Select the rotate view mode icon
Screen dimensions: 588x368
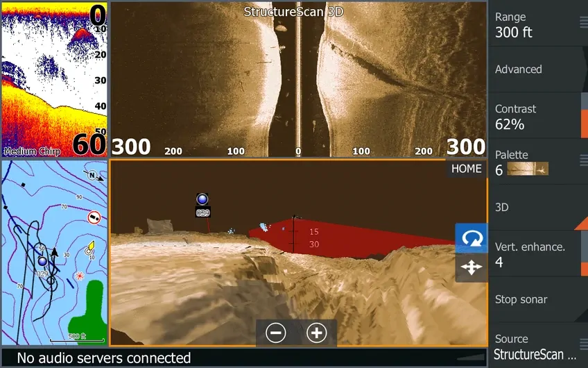coord(472,238)
